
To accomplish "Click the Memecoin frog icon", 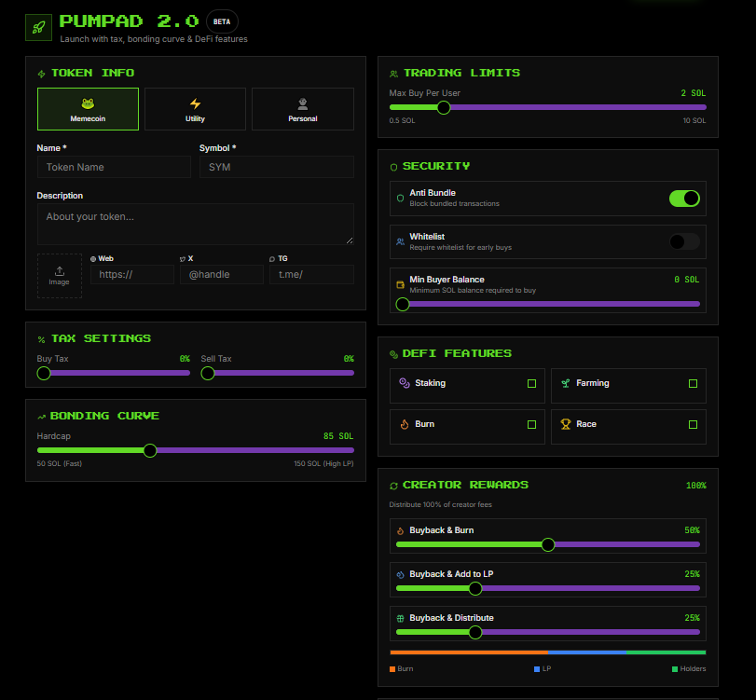I will click(88, 103).
